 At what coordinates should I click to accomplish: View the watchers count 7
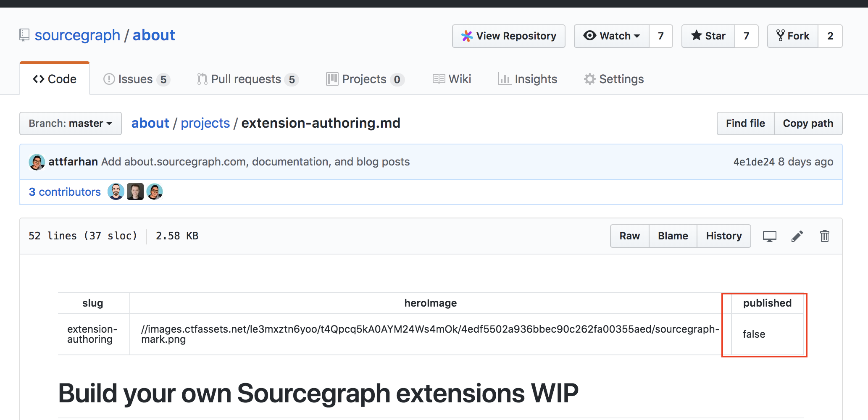(661, 36)
